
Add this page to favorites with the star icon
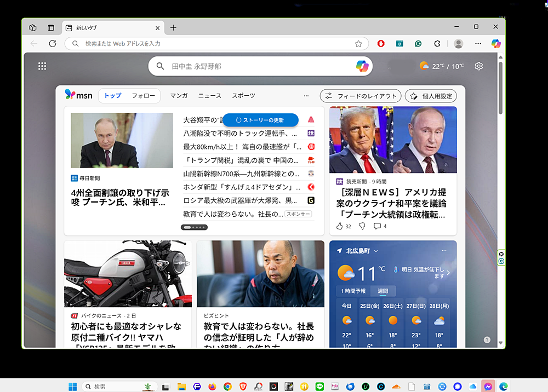click(358, 44)
